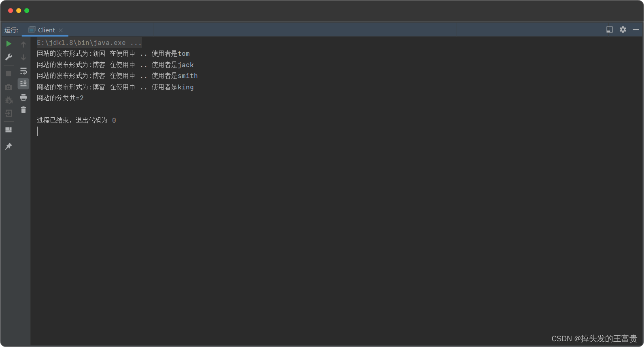This screenshot has width=644, height=347.
Task: Open run configuration wrench settings
Action: point(9,57)
